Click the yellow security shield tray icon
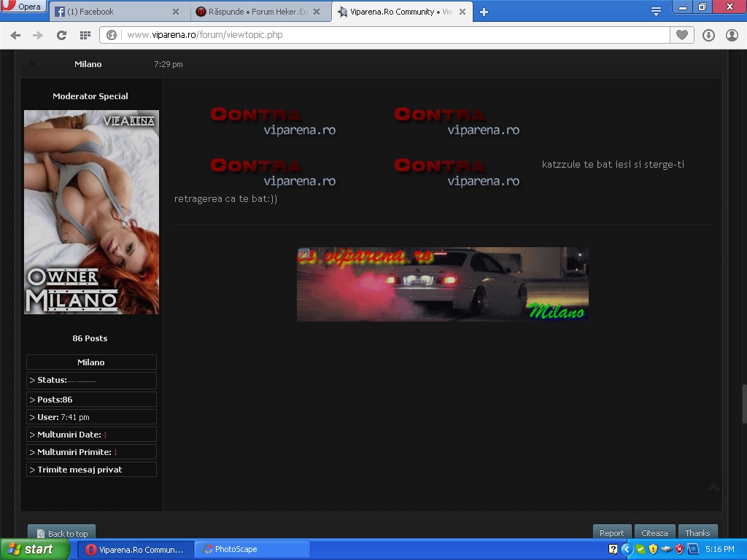The height and width of the screenshot is (560, 747). tap(653, 550)
